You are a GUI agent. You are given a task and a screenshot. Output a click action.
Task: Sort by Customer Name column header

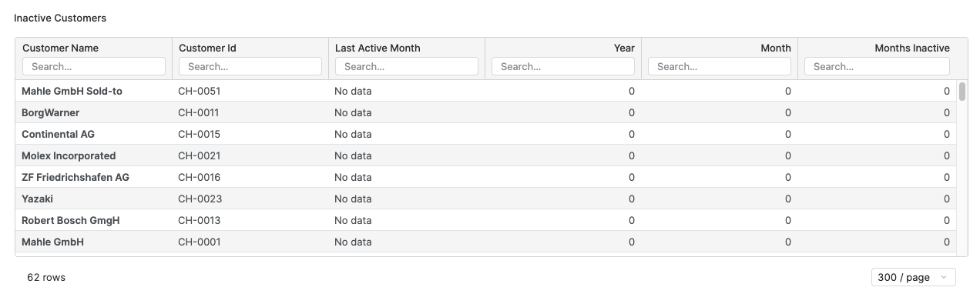61,48
